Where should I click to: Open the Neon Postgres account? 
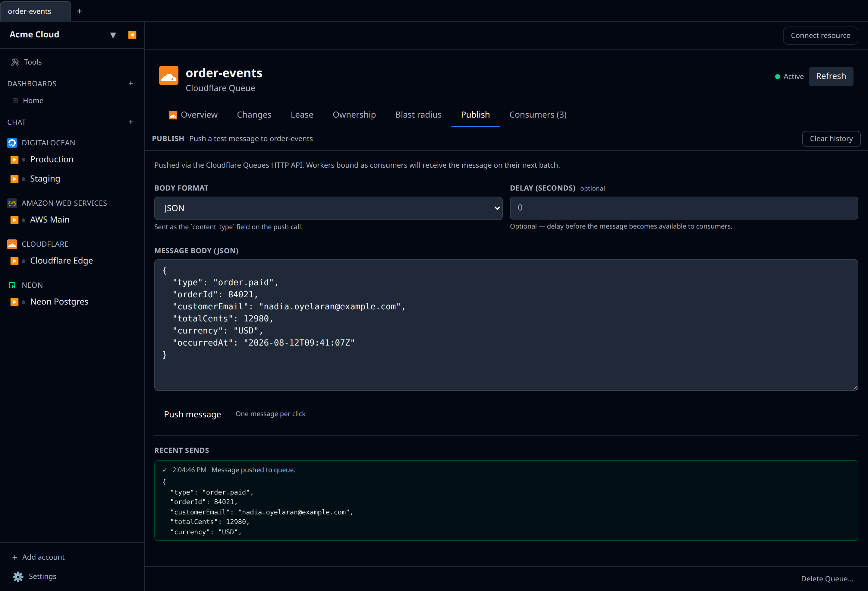(x=59, y=302)
